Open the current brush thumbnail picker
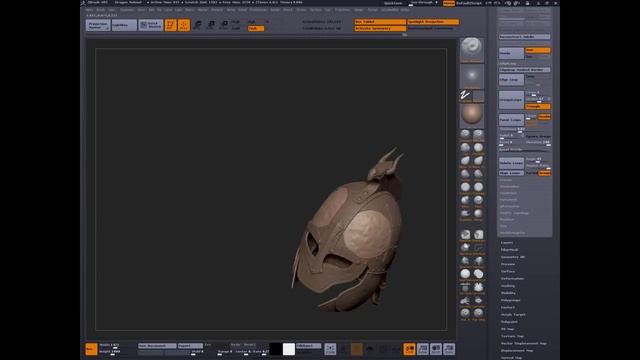Viewport: 640px width, 360px height. 472,50
